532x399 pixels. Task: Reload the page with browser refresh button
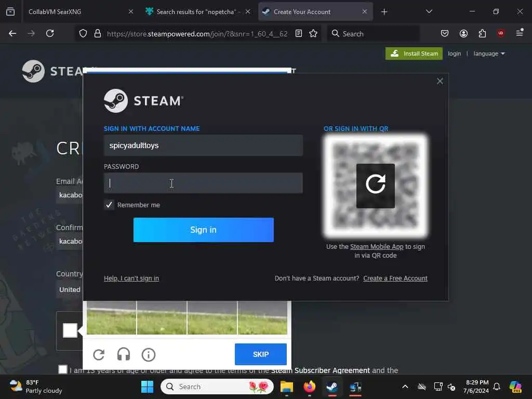click(50, 33)
